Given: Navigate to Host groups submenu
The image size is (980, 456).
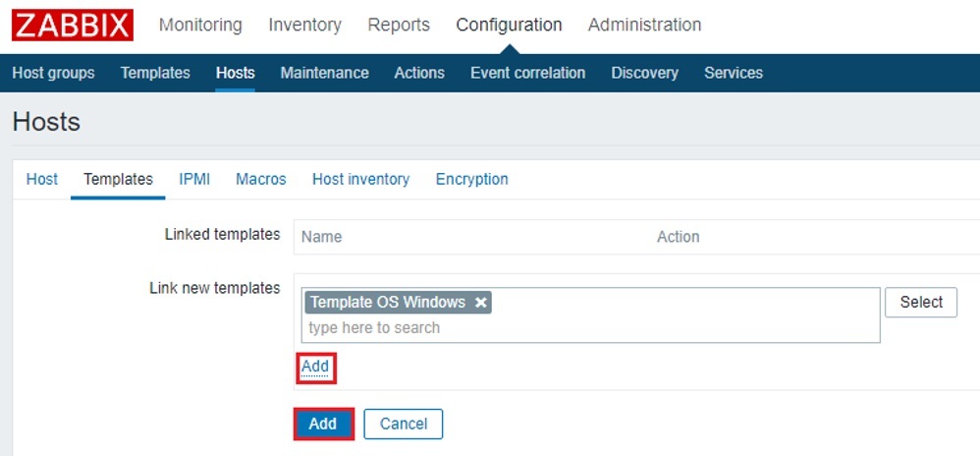Looking at the screenshot, I should pos(53,73).
